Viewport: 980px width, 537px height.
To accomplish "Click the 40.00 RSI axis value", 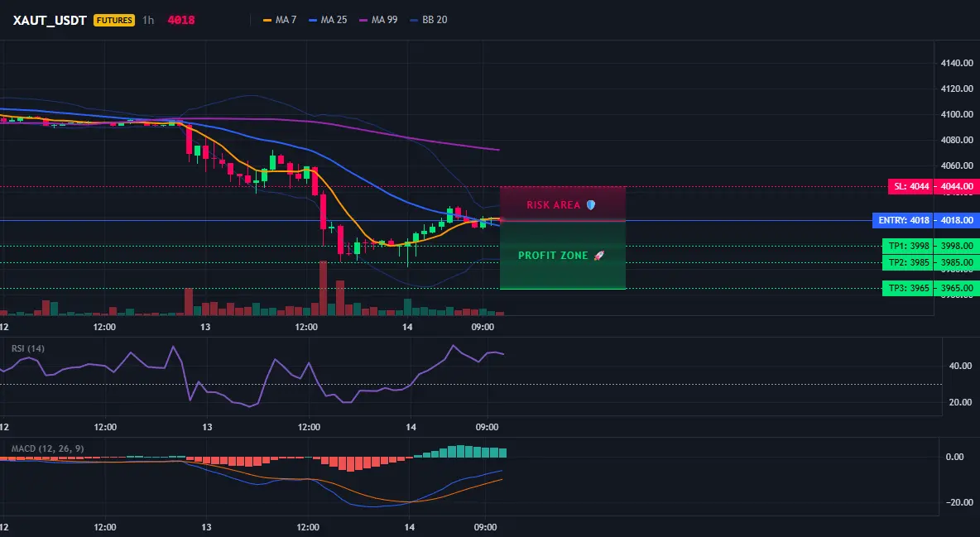I will pos(961,366).
